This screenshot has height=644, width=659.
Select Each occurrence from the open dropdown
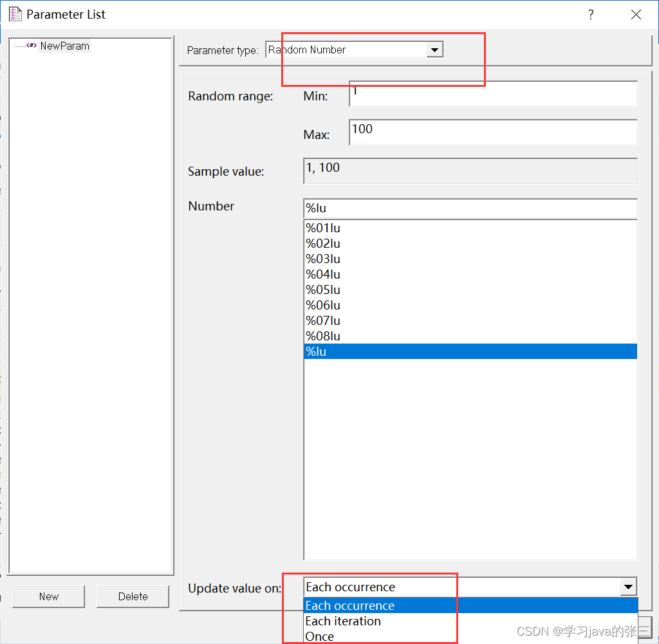[349, 605]
